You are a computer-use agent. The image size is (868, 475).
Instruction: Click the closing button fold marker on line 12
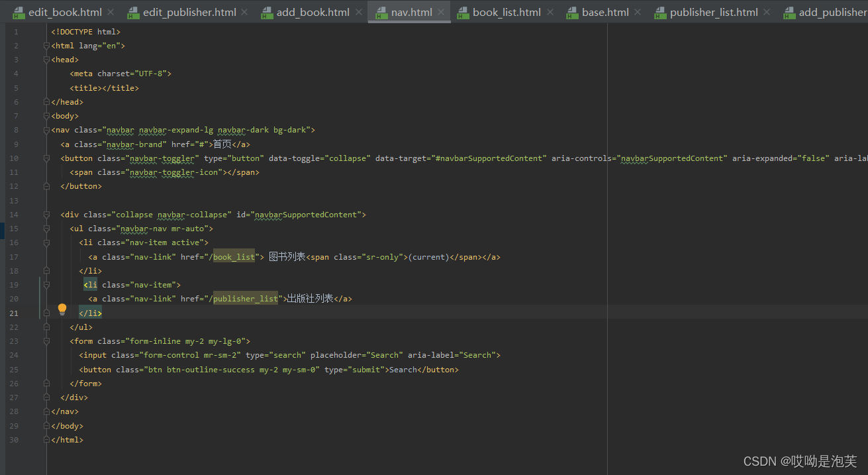point(46,186)
